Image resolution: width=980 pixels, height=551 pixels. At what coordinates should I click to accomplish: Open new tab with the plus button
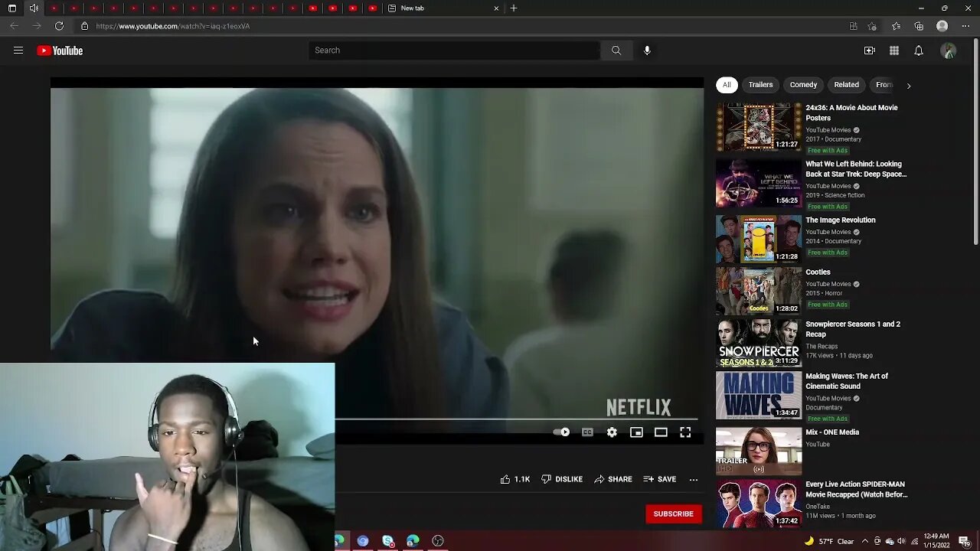(514, 8)
